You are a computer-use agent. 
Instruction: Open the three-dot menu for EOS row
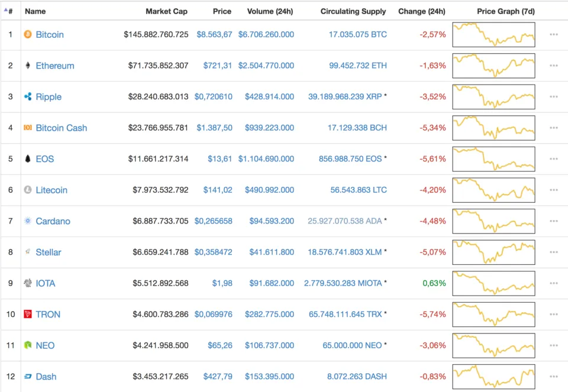[x=554, y=159]
